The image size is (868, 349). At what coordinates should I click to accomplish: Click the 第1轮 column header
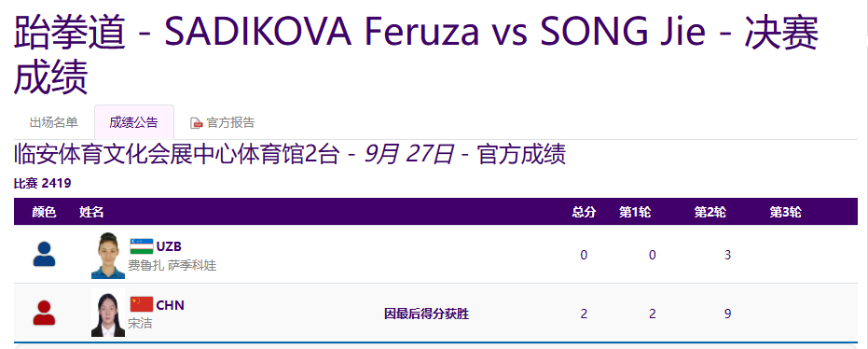[635, 212]
